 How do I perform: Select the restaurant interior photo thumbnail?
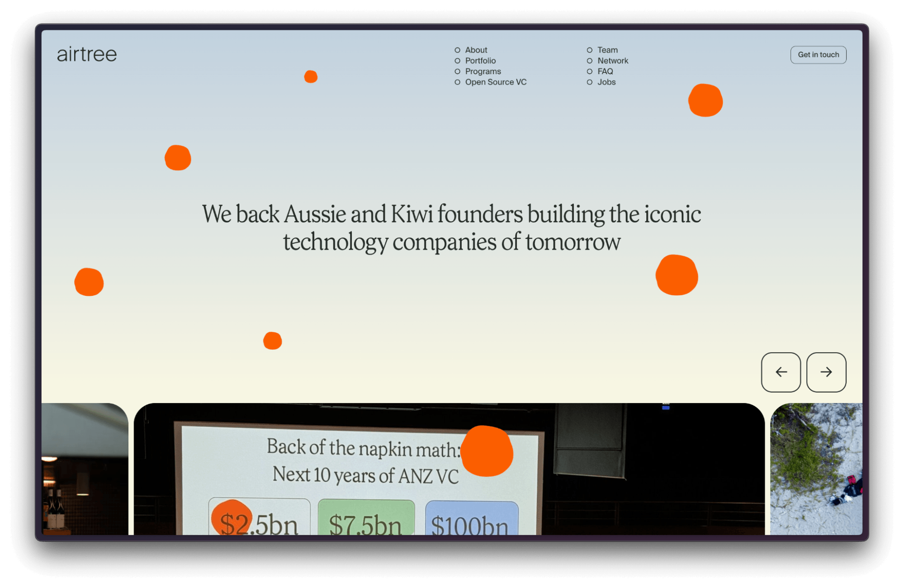click(x=85, y=469)
